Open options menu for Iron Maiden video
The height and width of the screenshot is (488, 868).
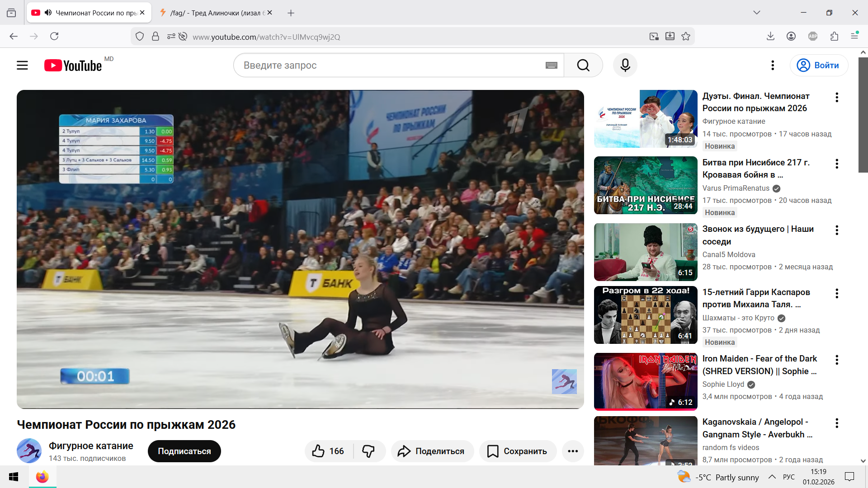tap(837, 360)
